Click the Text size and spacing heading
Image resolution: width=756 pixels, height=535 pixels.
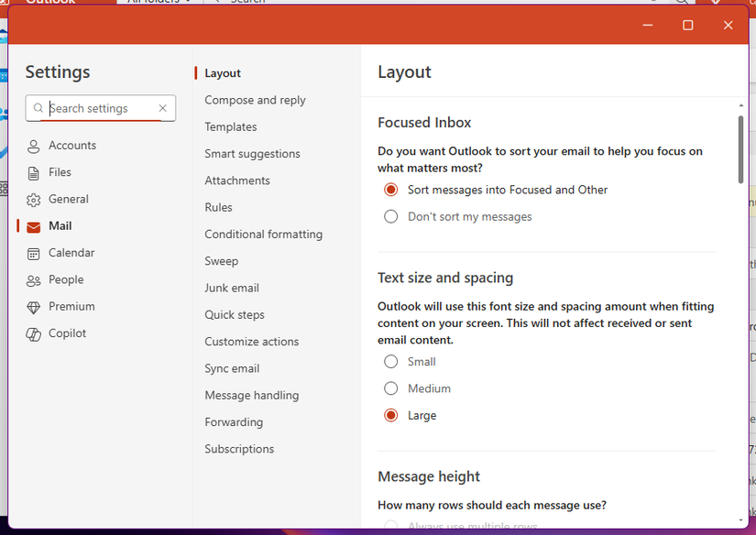(x=445, y=278)
